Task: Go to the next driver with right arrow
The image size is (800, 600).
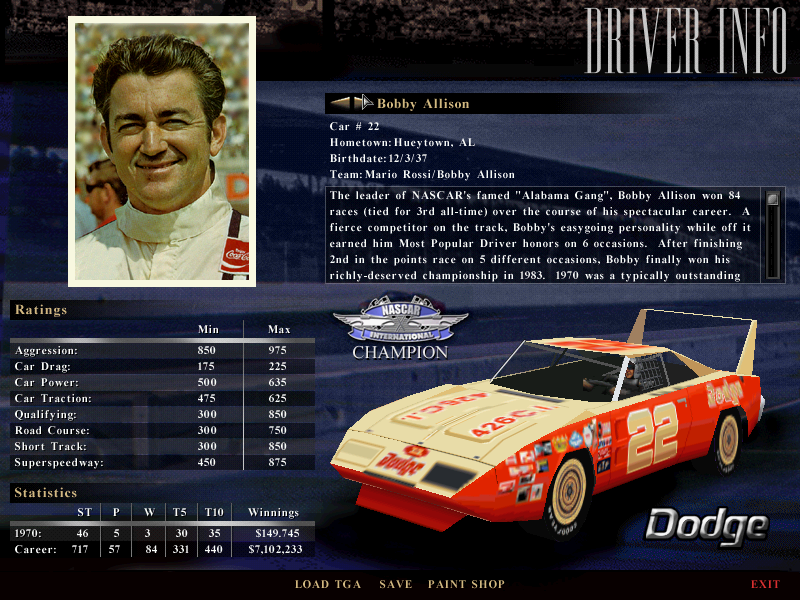Action: 363,103
